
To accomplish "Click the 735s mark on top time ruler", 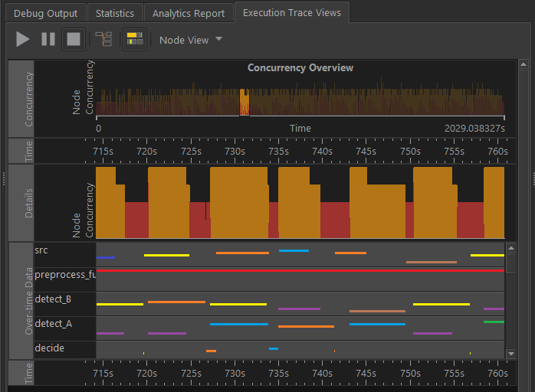I will point(278,152).
